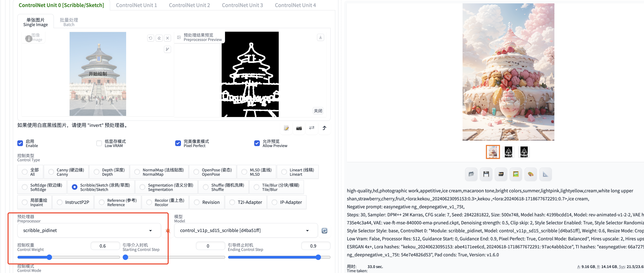
Task: Refresh the ControlNet model list
Action: [325, 231]
